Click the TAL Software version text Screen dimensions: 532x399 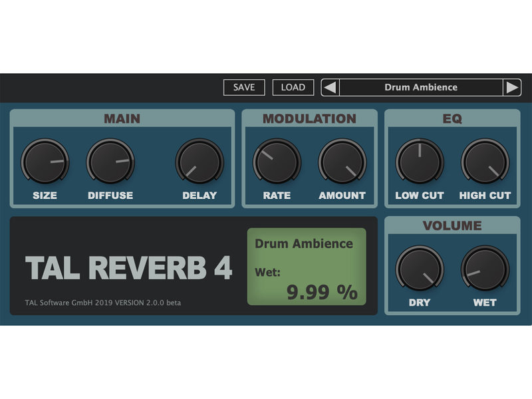102,303
